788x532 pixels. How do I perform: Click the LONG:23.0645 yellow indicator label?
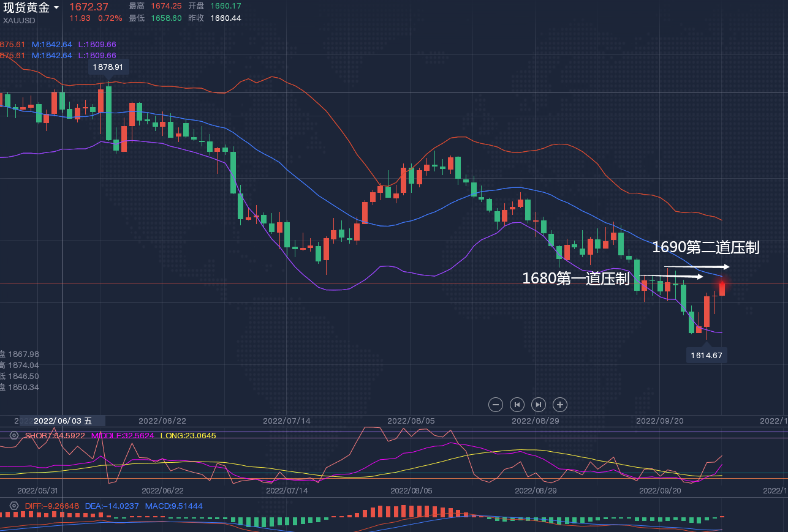click(x=188, y=435)
